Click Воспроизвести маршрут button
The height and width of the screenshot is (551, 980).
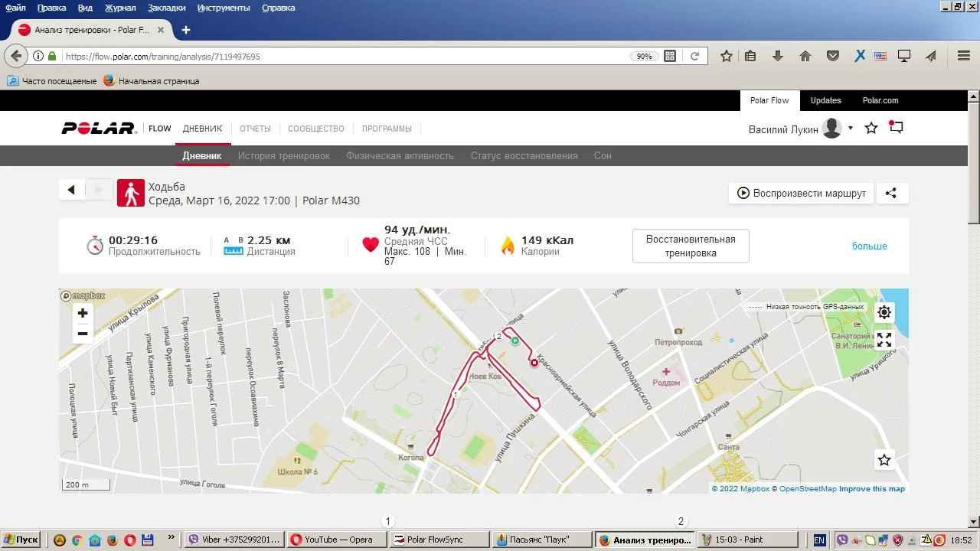point(802,193)
